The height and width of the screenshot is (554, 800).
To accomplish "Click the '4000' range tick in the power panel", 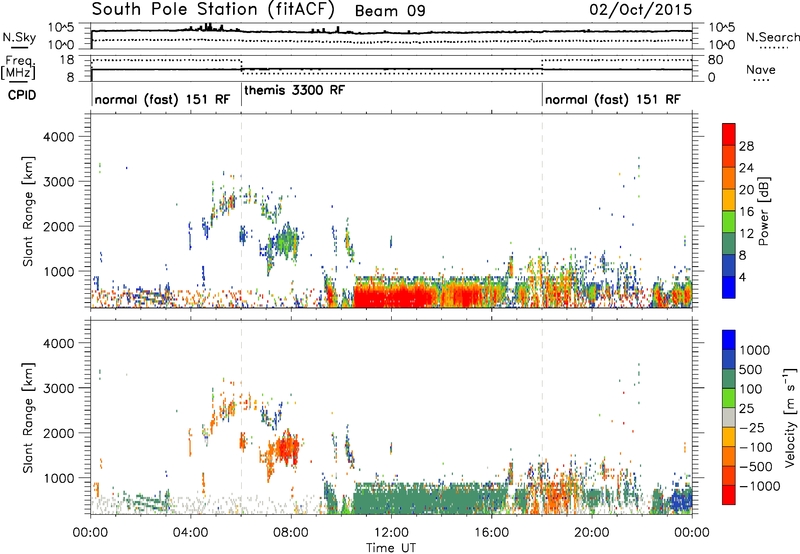I will click(x=58, y=137).
